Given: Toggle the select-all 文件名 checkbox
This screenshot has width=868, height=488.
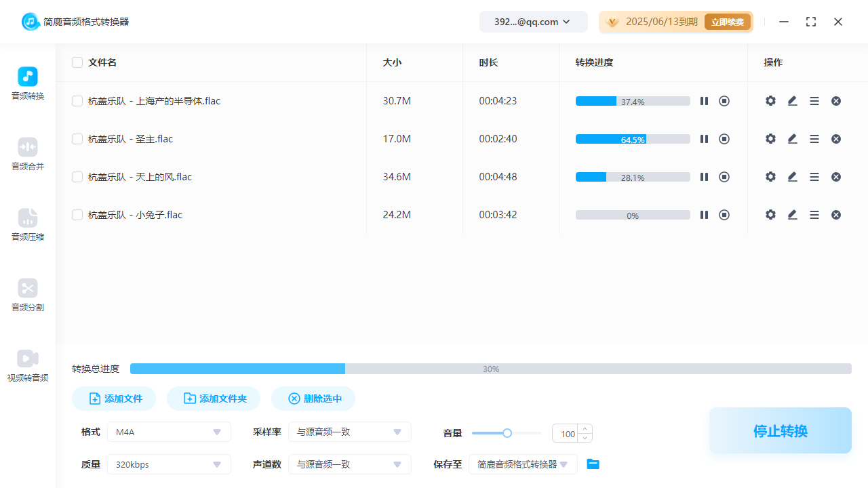Looking at the screenshot, I should pyautogui.click(x=77, y=62).
